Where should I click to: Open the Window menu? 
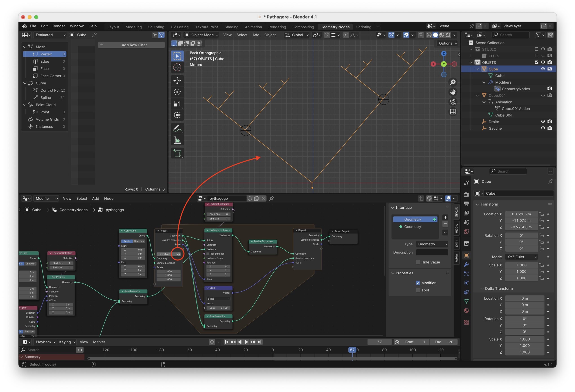[77, 26]
